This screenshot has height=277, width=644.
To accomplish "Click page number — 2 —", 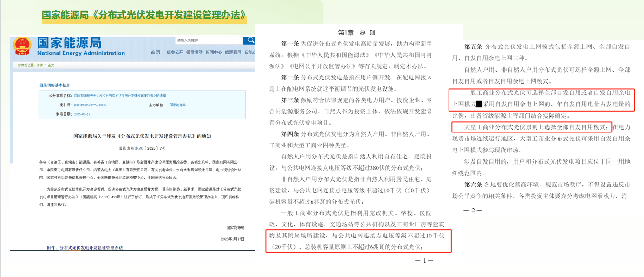I will click(x=473, y=211).
